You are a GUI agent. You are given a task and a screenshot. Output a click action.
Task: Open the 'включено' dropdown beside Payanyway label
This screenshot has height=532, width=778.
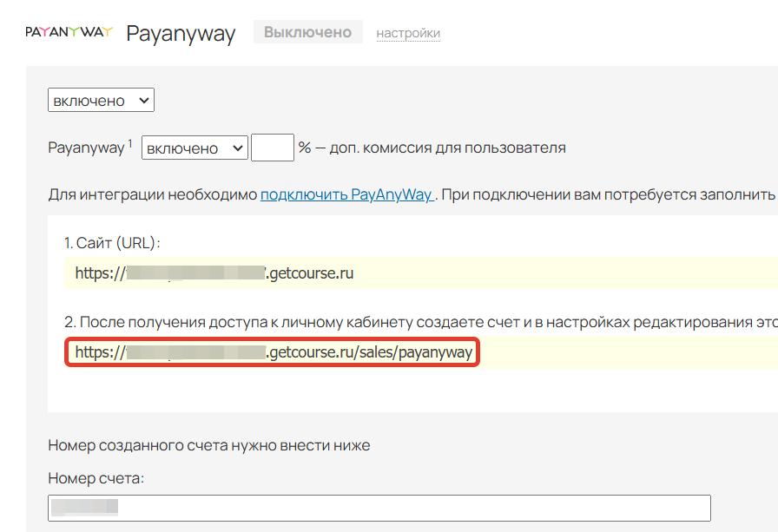pos(194,148)
